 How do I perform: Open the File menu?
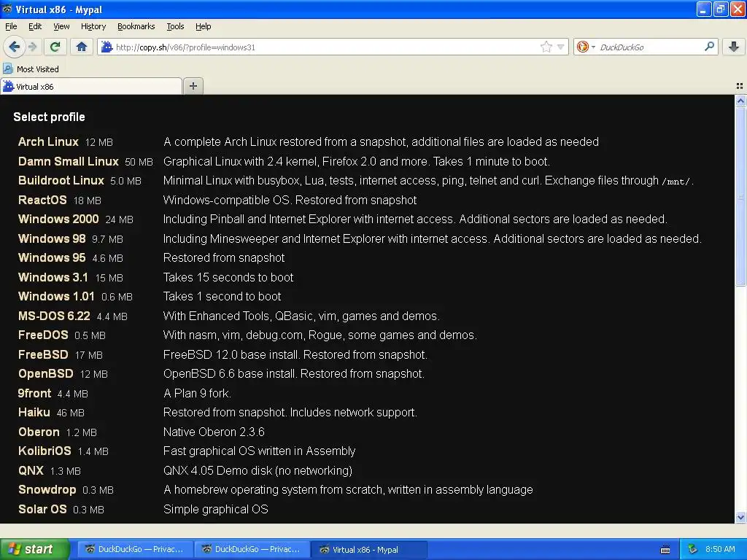(11, 26)
